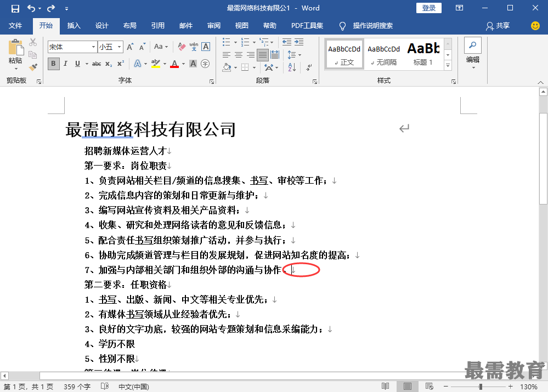Image resolution: width=548 pixels, height=392 pixels.
Task: Click the Paste clipboard icon
Action: (16, 48)
